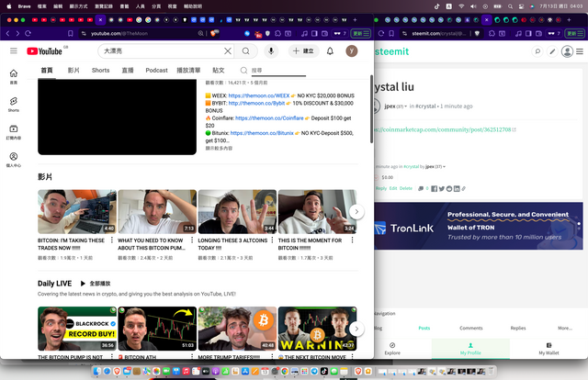
Task: Open the 書籤 menu in menu bar
Action: (x=124, y=6)
